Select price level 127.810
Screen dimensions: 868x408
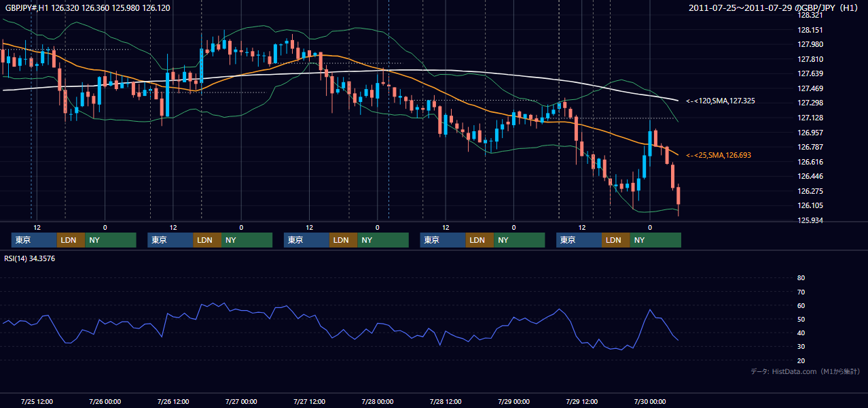click(810, 59)
